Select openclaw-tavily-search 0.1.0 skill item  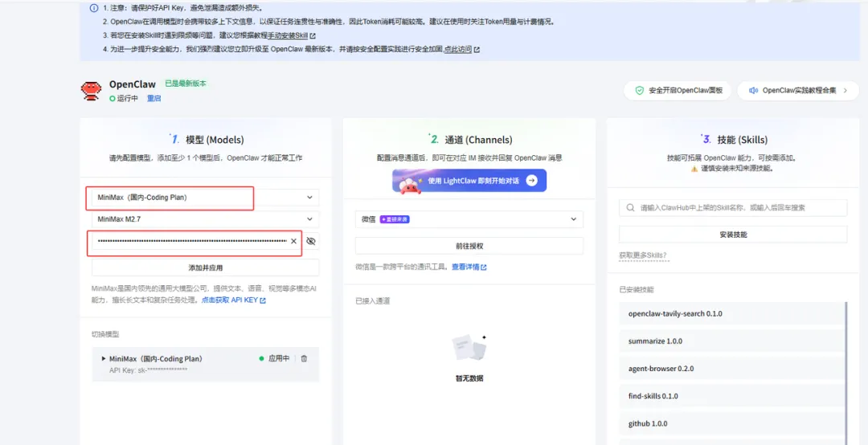pos(732,314)
